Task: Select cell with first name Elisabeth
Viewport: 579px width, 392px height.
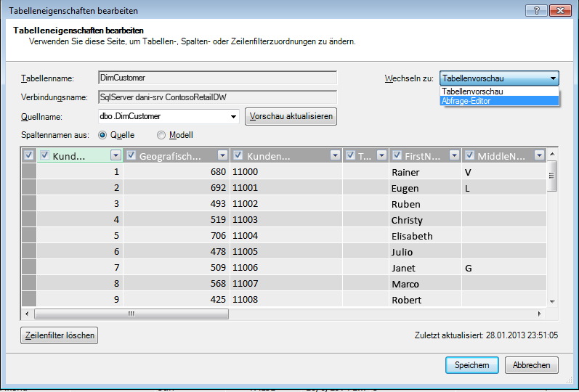Action: point(426,235)
